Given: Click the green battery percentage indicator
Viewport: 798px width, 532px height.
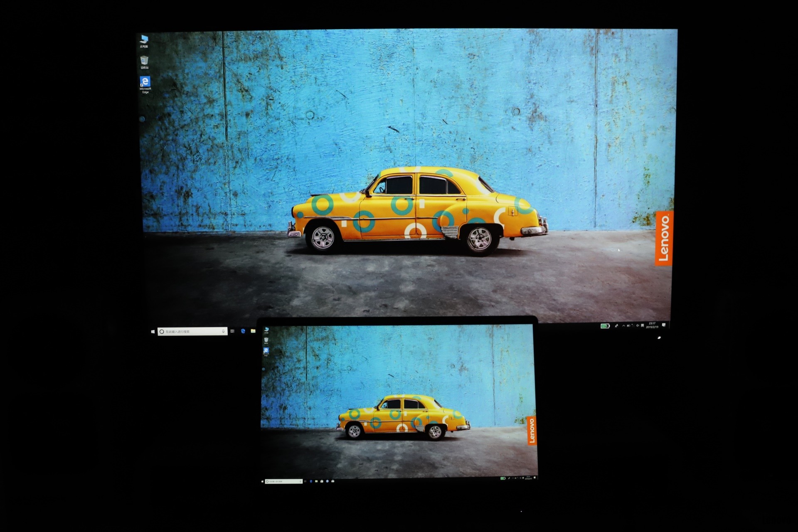Looking at the screenshot, I should tap(605, 326).
